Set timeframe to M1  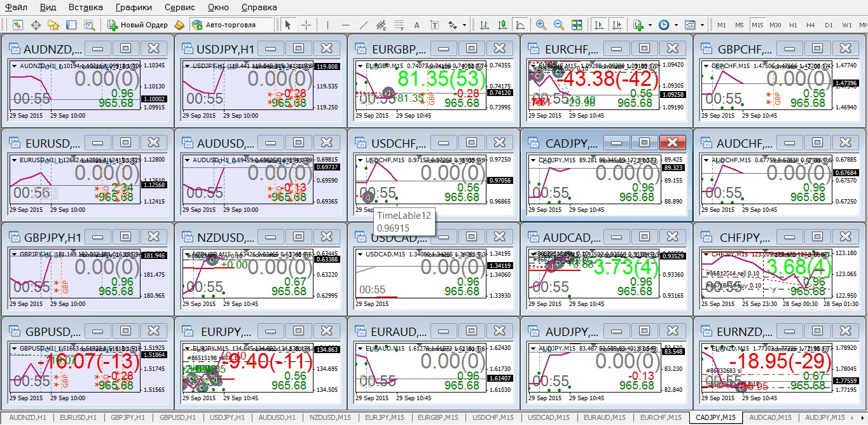coord(722,25)
